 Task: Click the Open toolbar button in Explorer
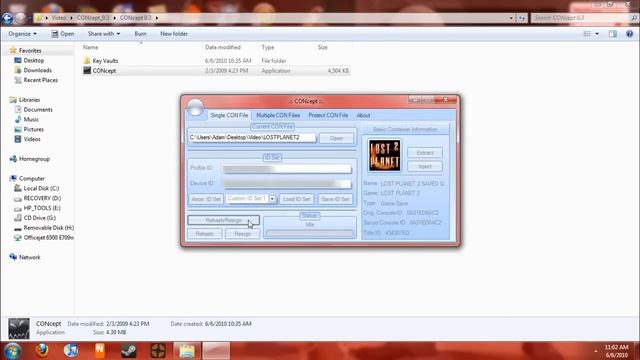point(63,34)
